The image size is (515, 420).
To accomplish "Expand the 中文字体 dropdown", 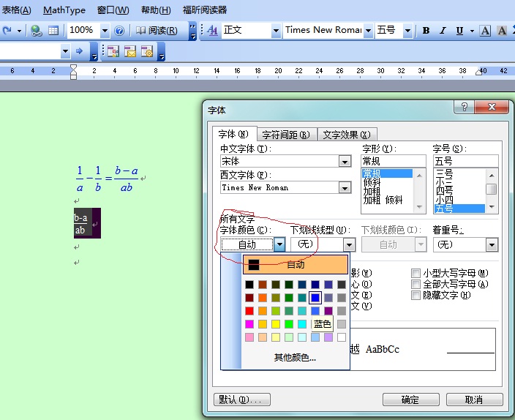I will coord(345,161).
